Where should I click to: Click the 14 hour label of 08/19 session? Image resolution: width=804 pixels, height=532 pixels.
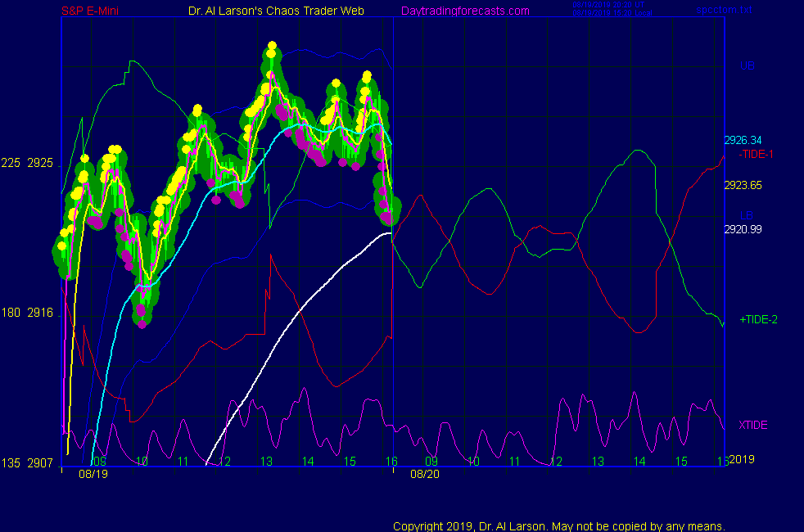308,462
